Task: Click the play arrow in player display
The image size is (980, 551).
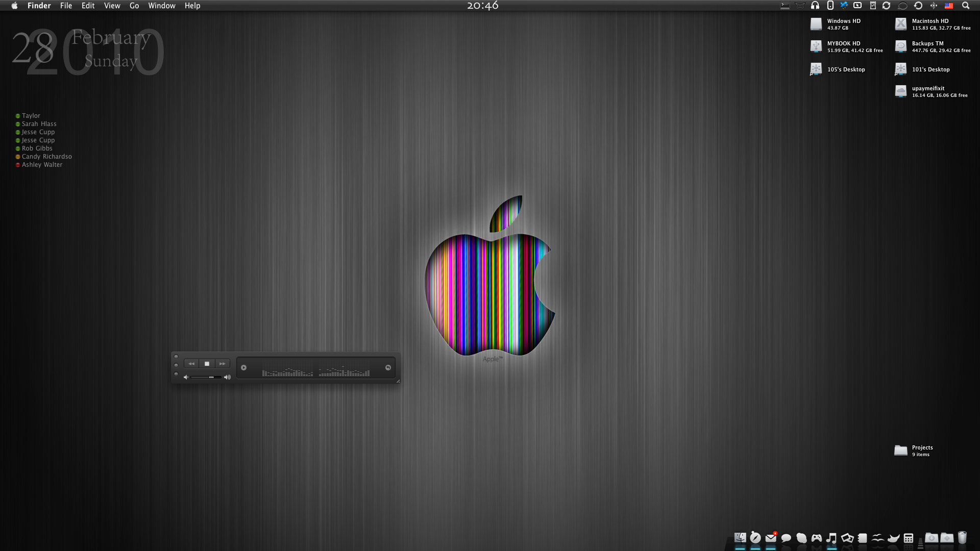Action: [x=244, y=367]
